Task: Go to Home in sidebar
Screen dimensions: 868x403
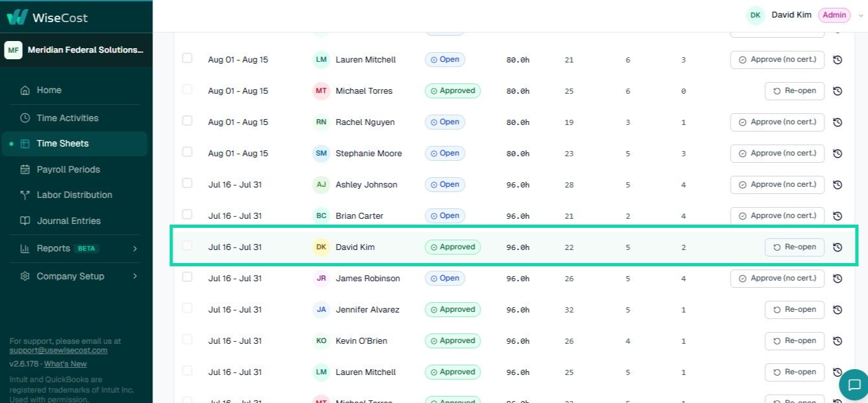Action: pyautogui.click(x=75, y=90)
